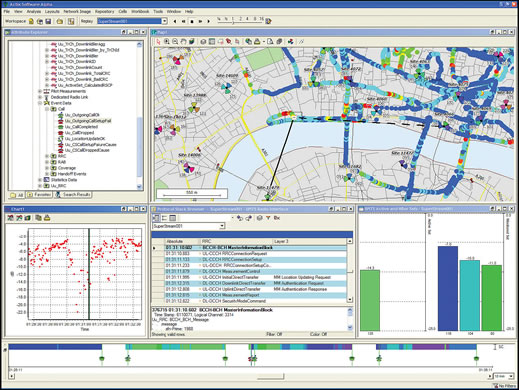Select the map pointer arrow tool
This screenshot has width=519, height=390.
pyautogui.click(x=158, y=41)
